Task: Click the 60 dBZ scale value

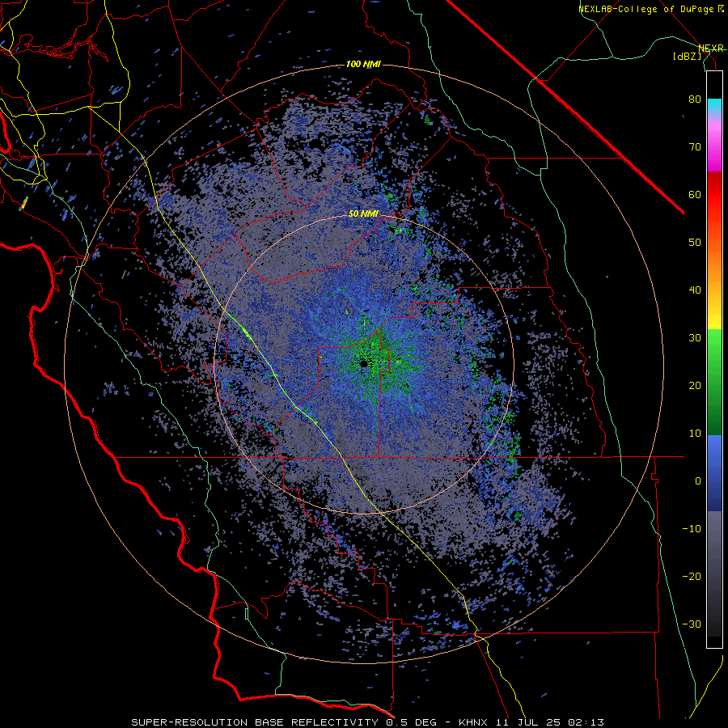Action: 695,194
